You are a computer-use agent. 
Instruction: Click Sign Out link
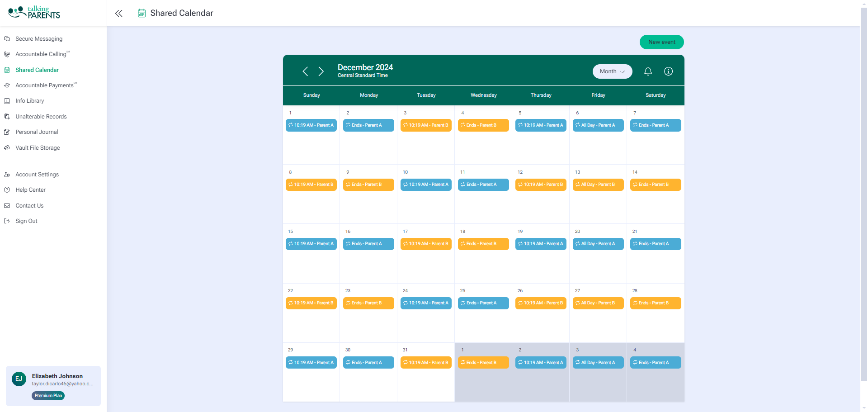point(26,221)
